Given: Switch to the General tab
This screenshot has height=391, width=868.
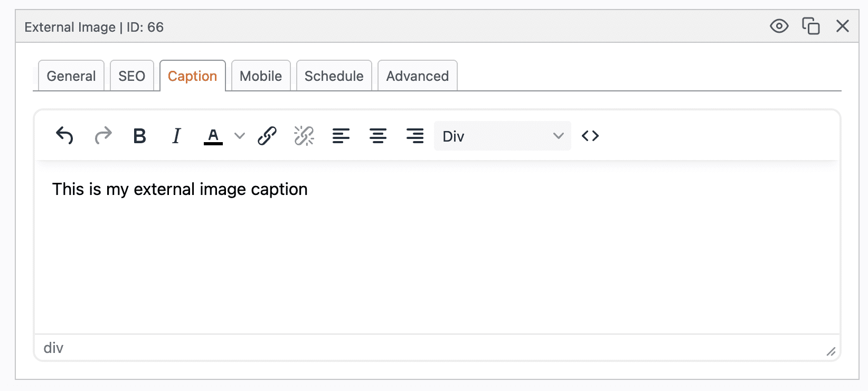Looking at the screenshot, I should 71,76.
